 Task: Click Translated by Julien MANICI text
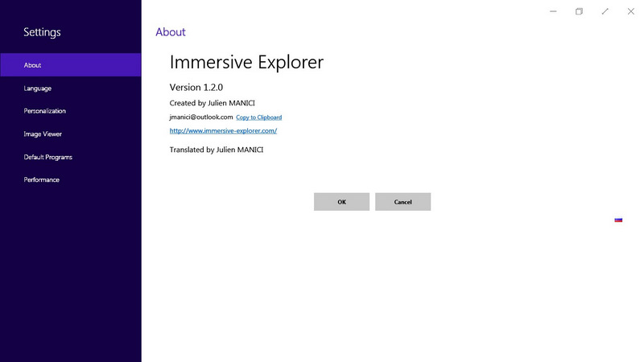[x=217, y=150]
